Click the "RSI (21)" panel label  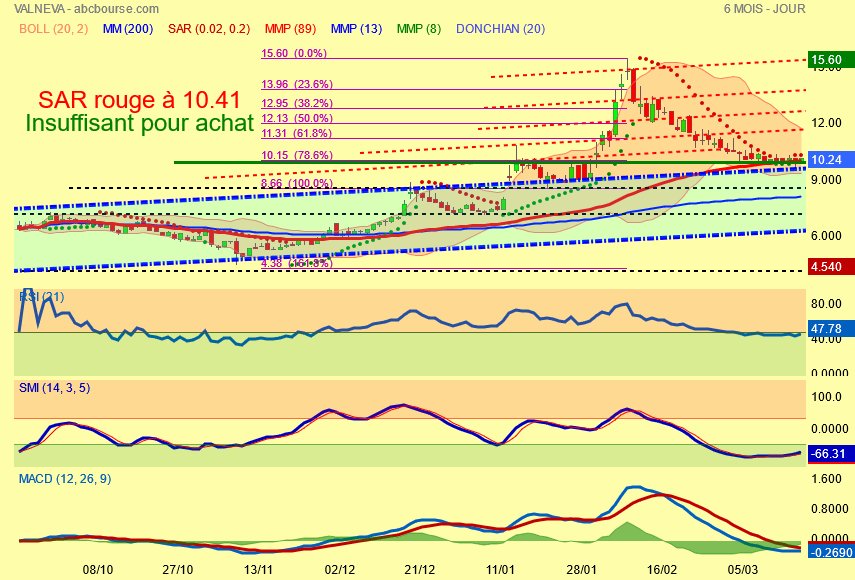click(41, 297)
